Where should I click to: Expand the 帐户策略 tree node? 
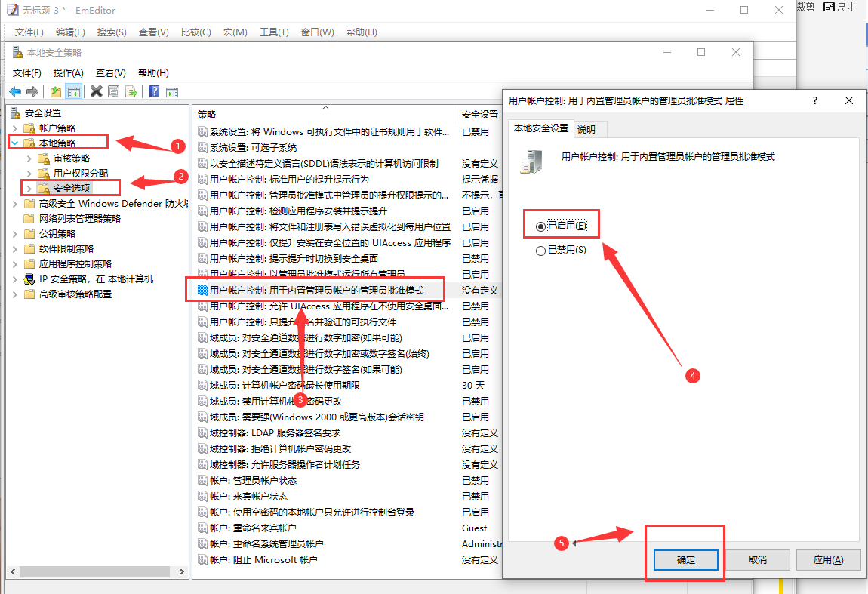(15, 128)
